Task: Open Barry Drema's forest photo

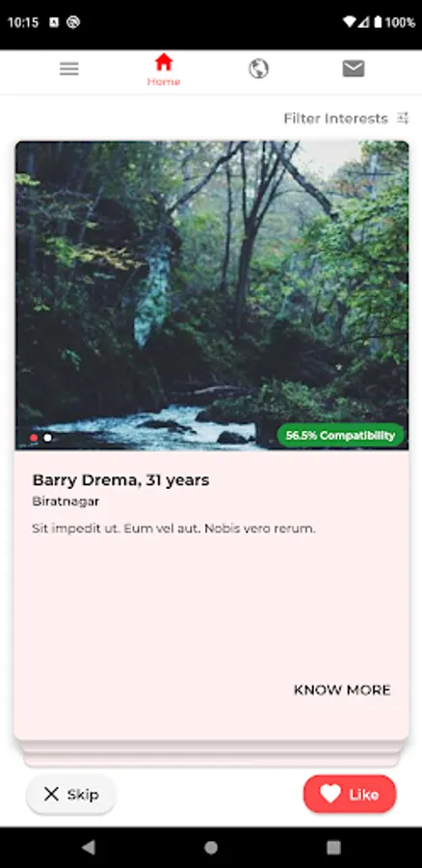Action: tap(212, 296)
